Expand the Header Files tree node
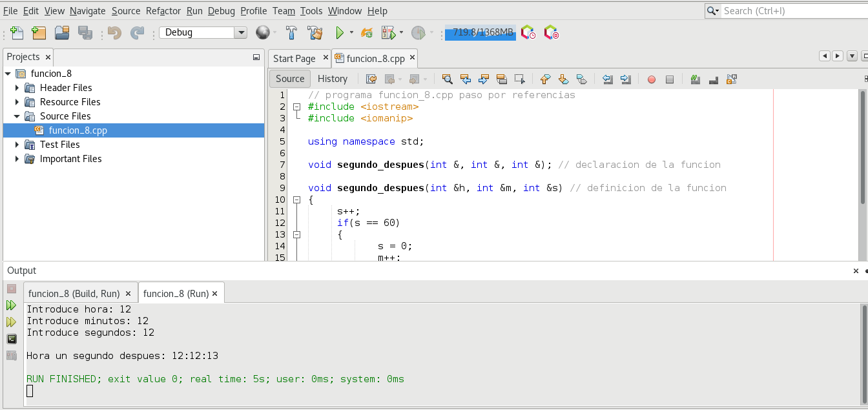The height and width of the screenshot is (410, 868). pos(17,88)
